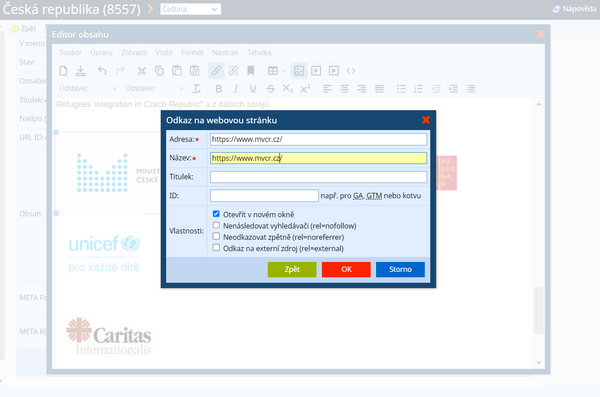Open source code view icon

pyautogui.click(x=351, y=71)
